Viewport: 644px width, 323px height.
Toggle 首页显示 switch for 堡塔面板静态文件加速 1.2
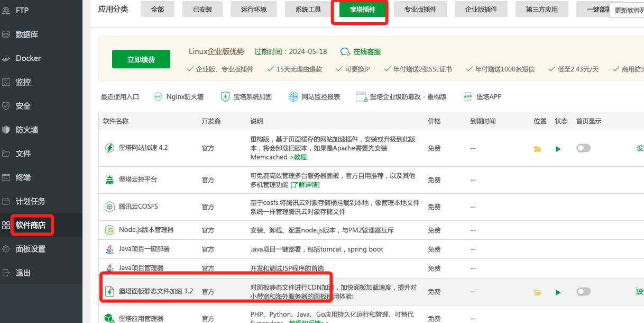coord(584,291)
